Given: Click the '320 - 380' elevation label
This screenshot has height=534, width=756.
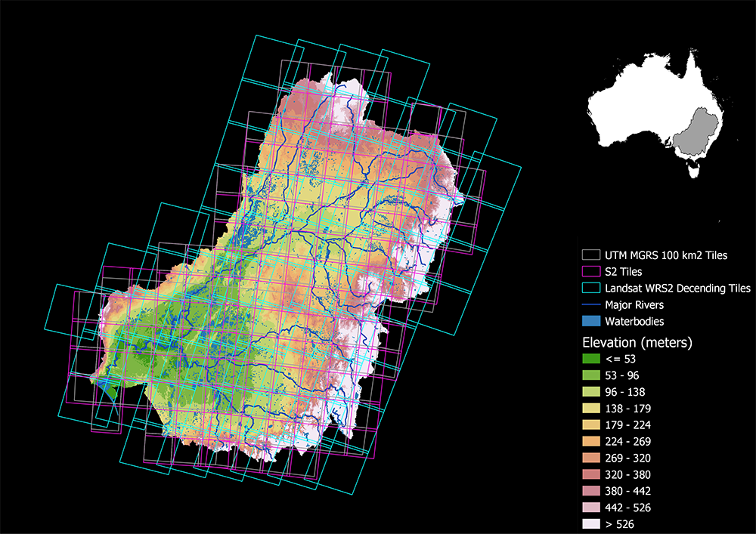Looking at the screenshot, I should point(627,474).
